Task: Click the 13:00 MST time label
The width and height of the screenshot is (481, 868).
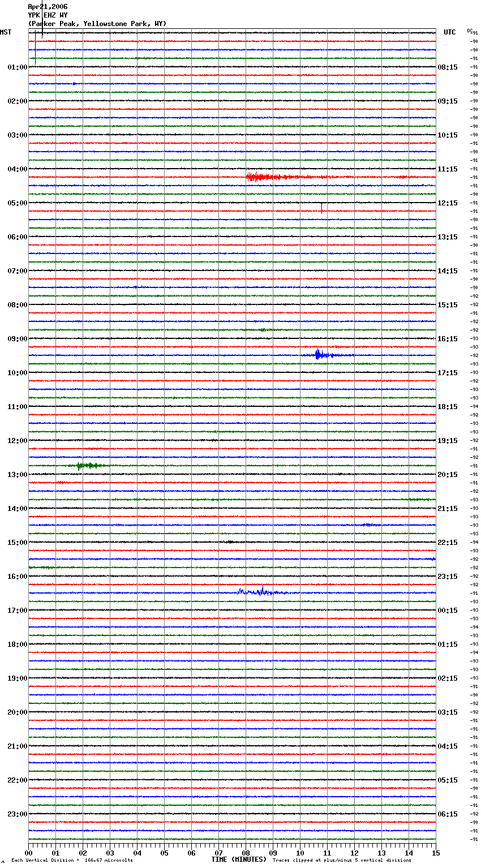Action: point(18,475)
